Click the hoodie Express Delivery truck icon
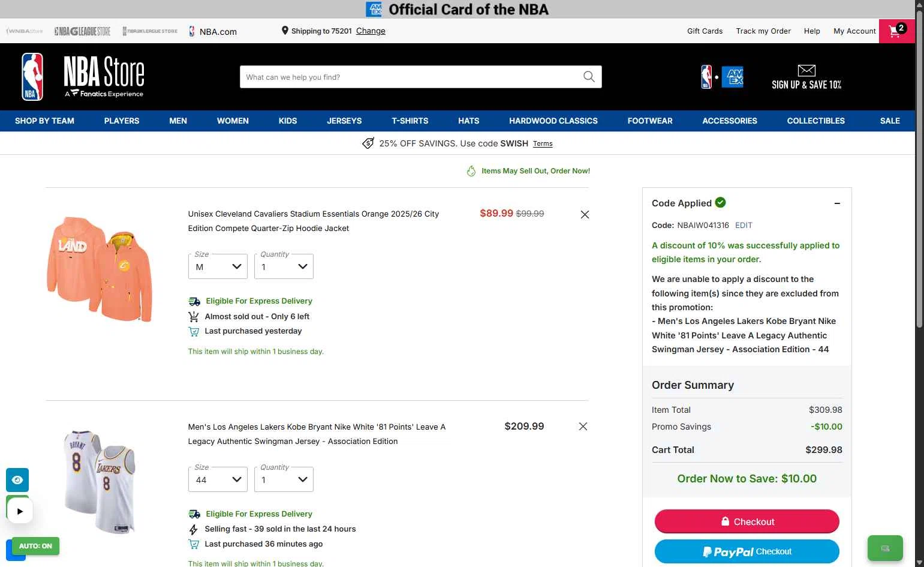The image size is (924, 567). [194, 301]
